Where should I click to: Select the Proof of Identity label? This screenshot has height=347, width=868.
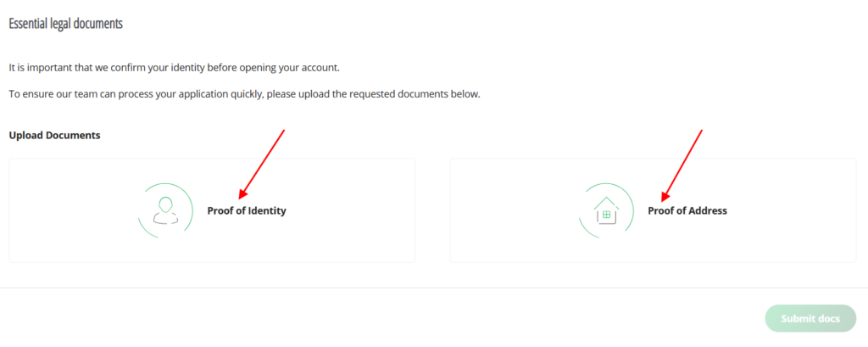[x=247, y=210]
